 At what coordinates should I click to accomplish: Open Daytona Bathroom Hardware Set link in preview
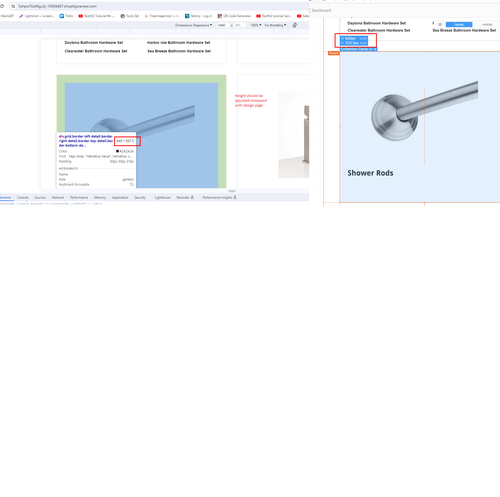pyautogui.click(x=94, y=43)
